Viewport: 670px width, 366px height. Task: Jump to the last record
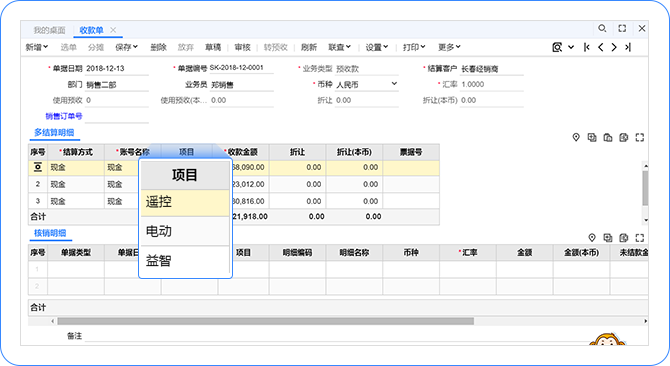point(628,47)
